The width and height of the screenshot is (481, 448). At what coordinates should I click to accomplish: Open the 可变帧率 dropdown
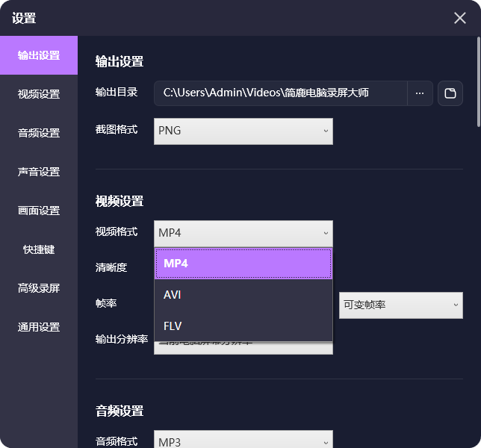pos(400,305)
